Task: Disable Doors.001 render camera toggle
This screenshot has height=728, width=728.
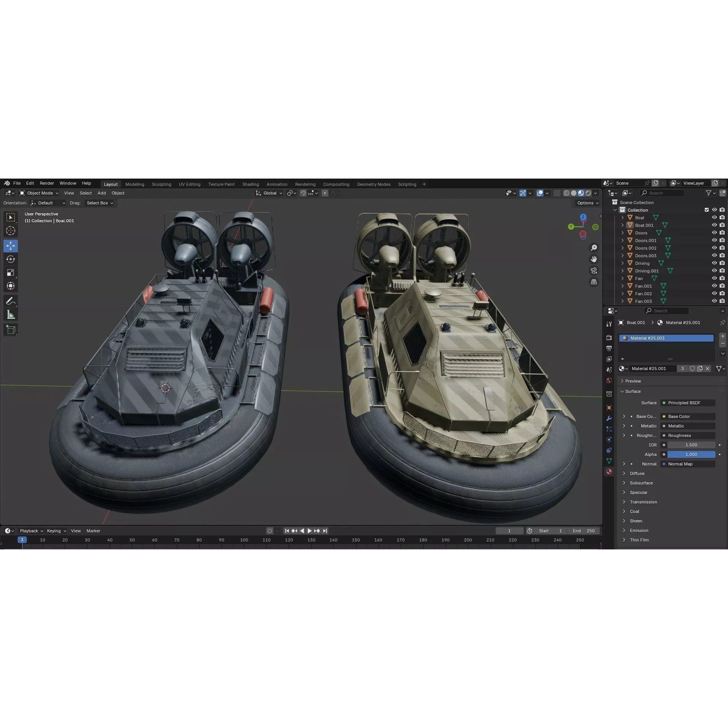Action: [722, 240]
